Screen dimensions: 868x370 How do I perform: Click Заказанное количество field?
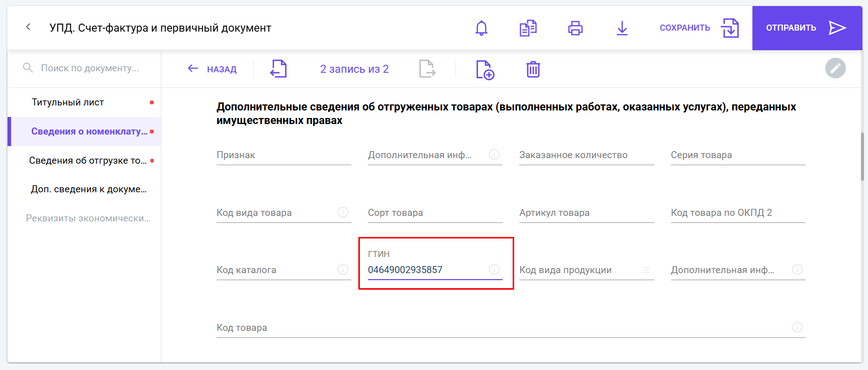(x=587, y=155)
